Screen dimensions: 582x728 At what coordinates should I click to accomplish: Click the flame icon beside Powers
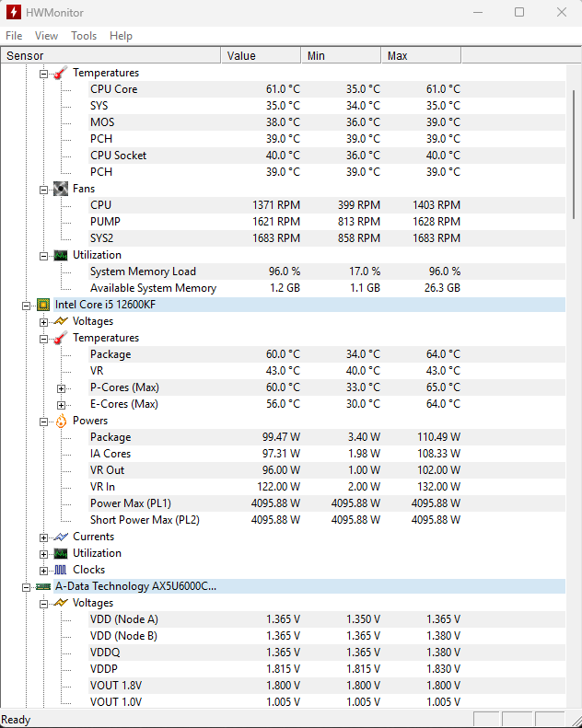point(61,421)
